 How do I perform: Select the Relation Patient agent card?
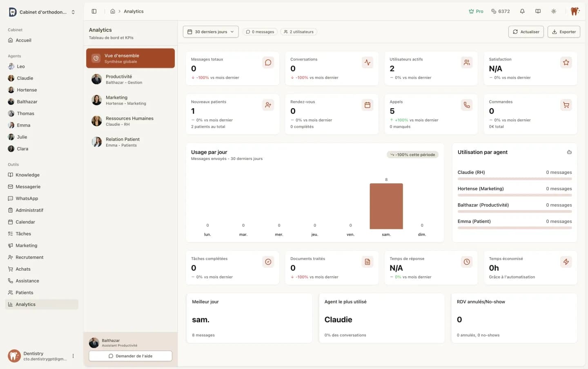tap(130, 142)
